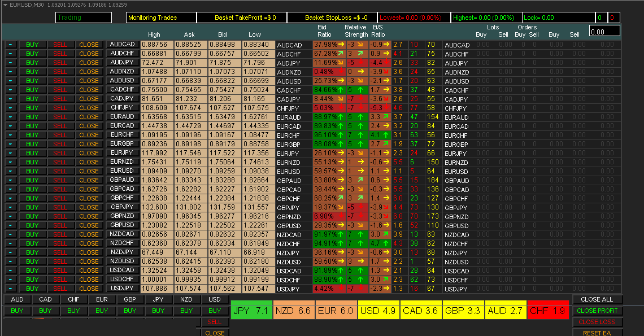This screenshot has height=336, width=644.
Task: Click the tilde icon next to USDJPY
Action: coord(11,289)
